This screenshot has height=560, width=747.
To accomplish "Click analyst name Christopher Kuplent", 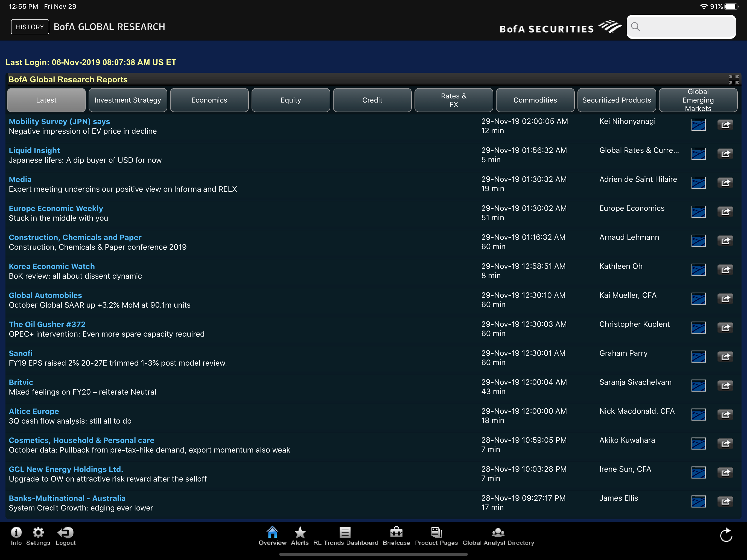I will (634, 325).
